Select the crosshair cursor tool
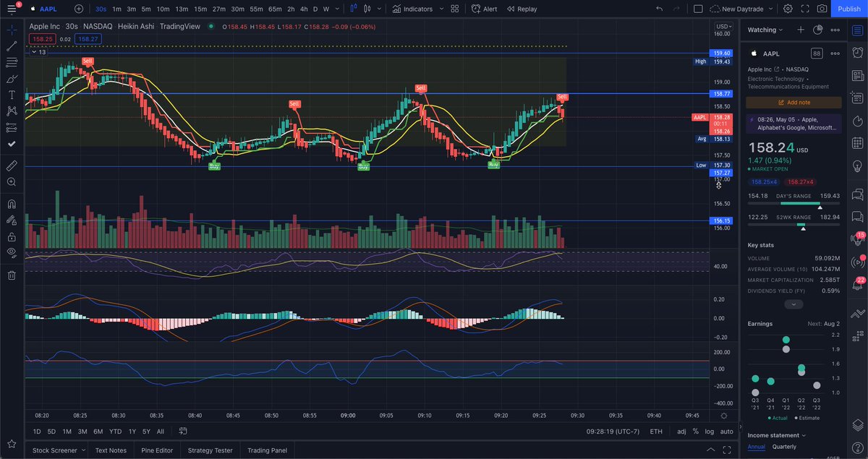Screen dimensions: 868x459 coord(12,30)
